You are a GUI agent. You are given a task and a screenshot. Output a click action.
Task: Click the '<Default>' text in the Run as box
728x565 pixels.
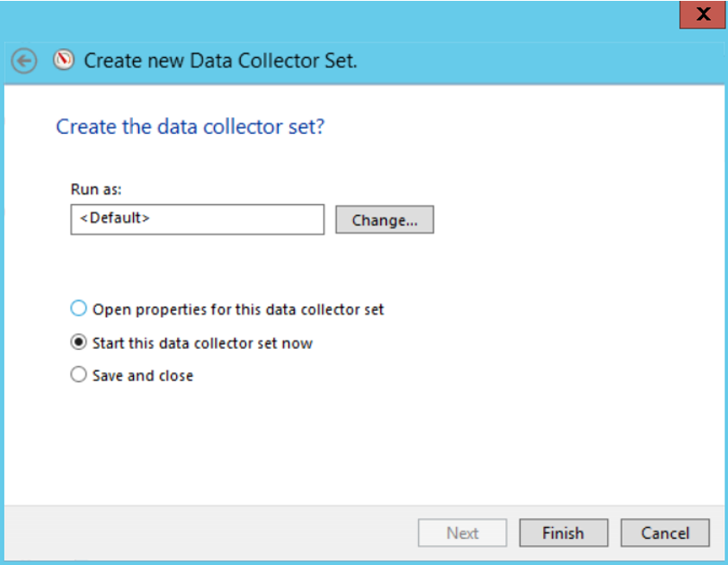[x=115, y=218]
